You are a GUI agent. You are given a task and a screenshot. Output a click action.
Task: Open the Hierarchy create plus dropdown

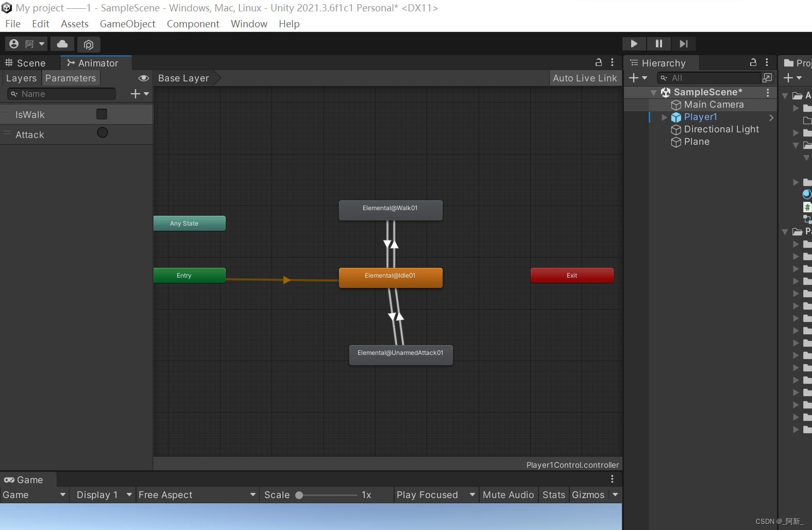click(x=638, y=78)
